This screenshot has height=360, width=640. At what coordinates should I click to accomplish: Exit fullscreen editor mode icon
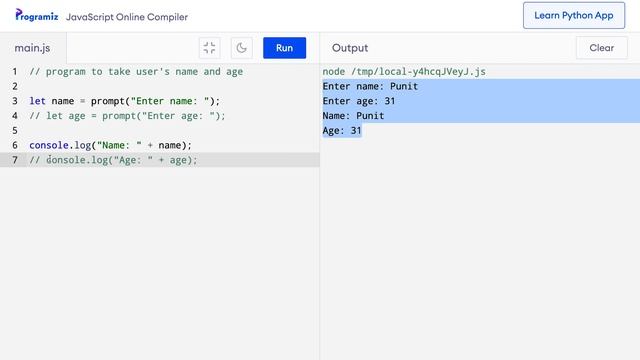coord(209,48)
